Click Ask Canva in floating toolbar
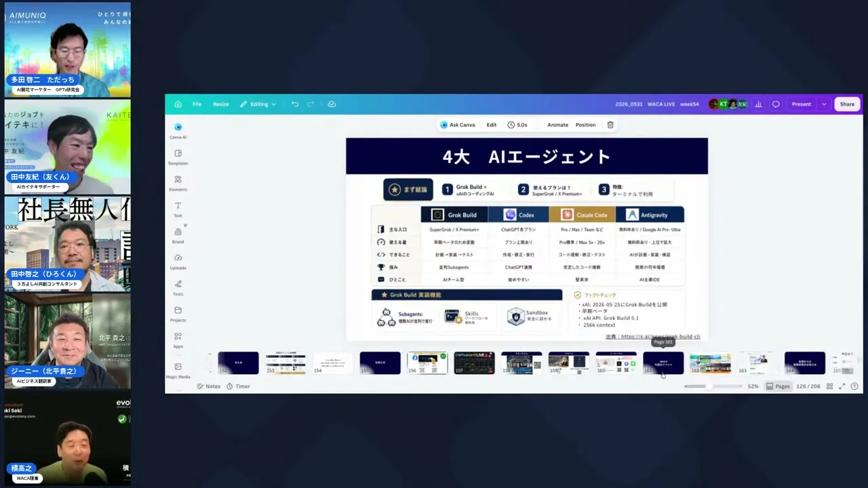This screenshot has width=868, height=488. pyautogui.click(x=458, y=125)
